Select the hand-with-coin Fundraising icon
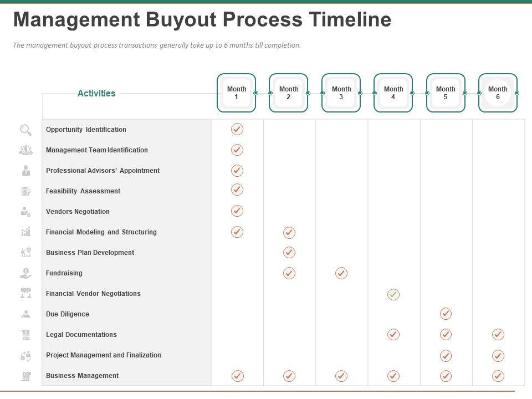The width and height of the screenshot is (532, 399). click(x=25, y=273)
